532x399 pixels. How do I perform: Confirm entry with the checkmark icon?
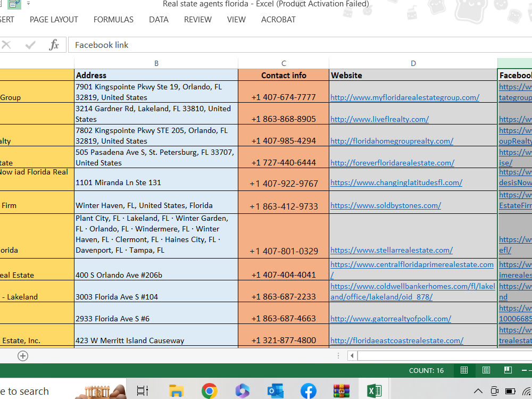[30, 45]
